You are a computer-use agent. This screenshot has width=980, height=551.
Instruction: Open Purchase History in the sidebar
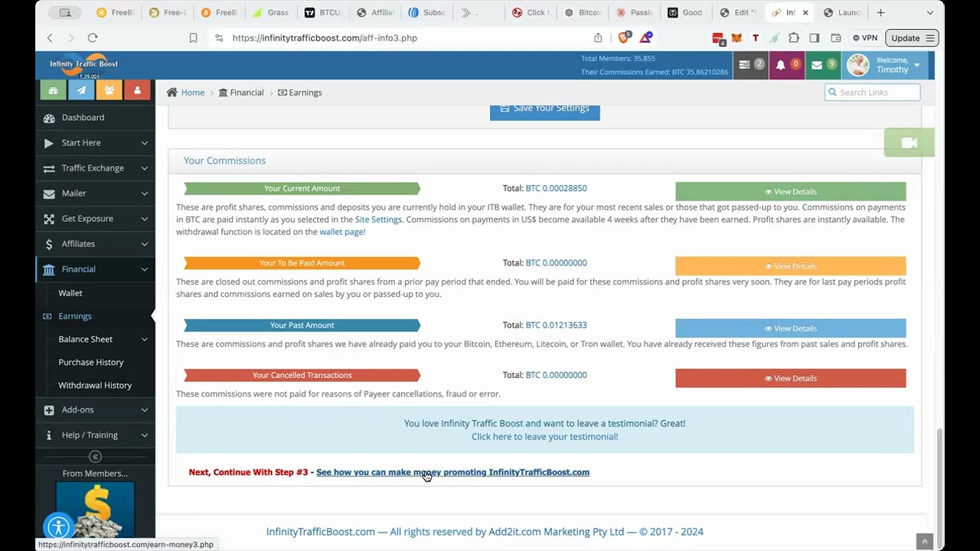91,362
